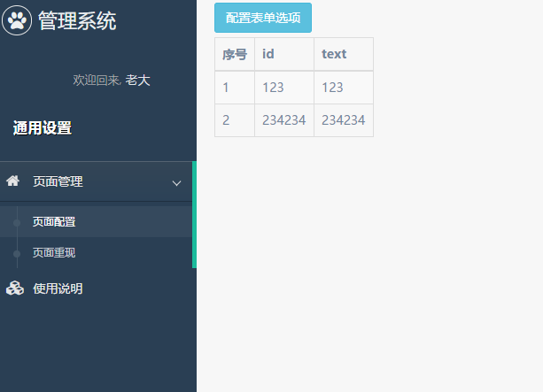Click the text column cell 234234 in row 2
The width and height of the screenshot is (543, 392).
click(344, 120)
